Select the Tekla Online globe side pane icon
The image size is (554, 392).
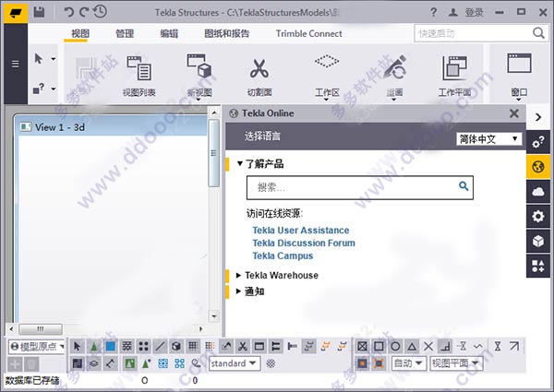tap(538, 167)
